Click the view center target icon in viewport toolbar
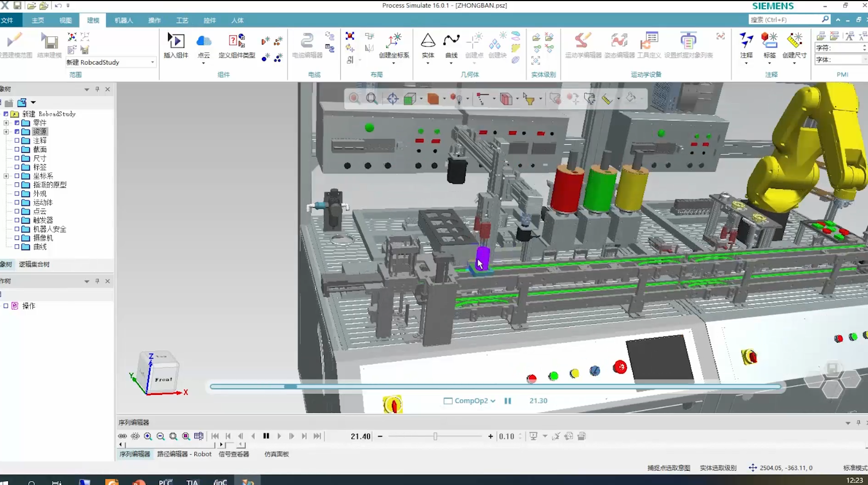Viewport: 868px width, 485px height. click(392, 99)
